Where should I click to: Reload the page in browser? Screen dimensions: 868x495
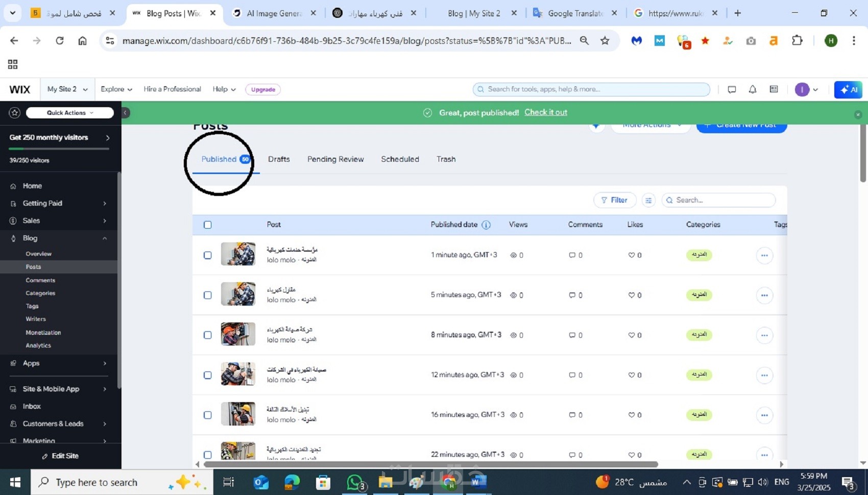(60, 41)
